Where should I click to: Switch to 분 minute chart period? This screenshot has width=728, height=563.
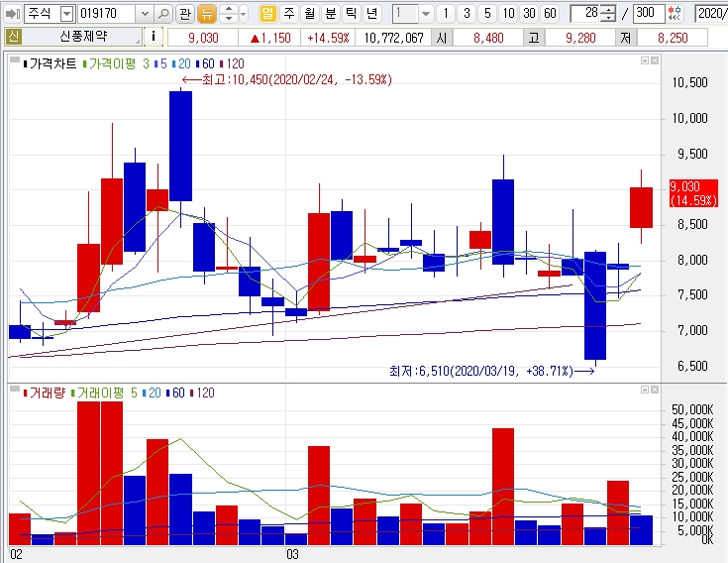(x=330, y=14)
